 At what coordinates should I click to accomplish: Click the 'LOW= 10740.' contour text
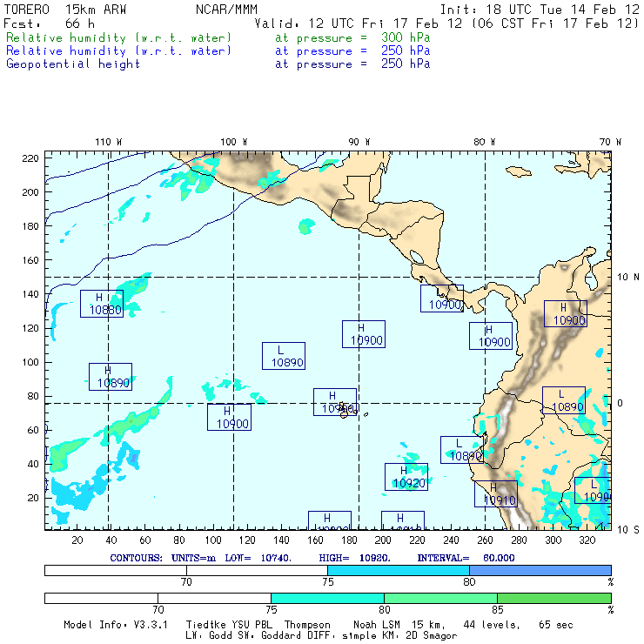pos(258,558)
